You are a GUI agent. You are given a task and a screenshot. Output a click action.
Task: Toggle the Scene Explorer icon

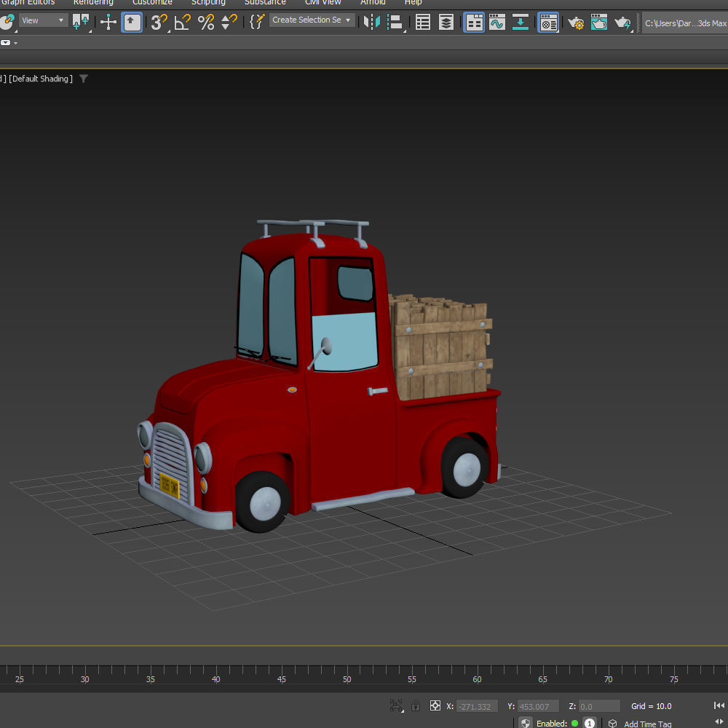click(422, 22)
